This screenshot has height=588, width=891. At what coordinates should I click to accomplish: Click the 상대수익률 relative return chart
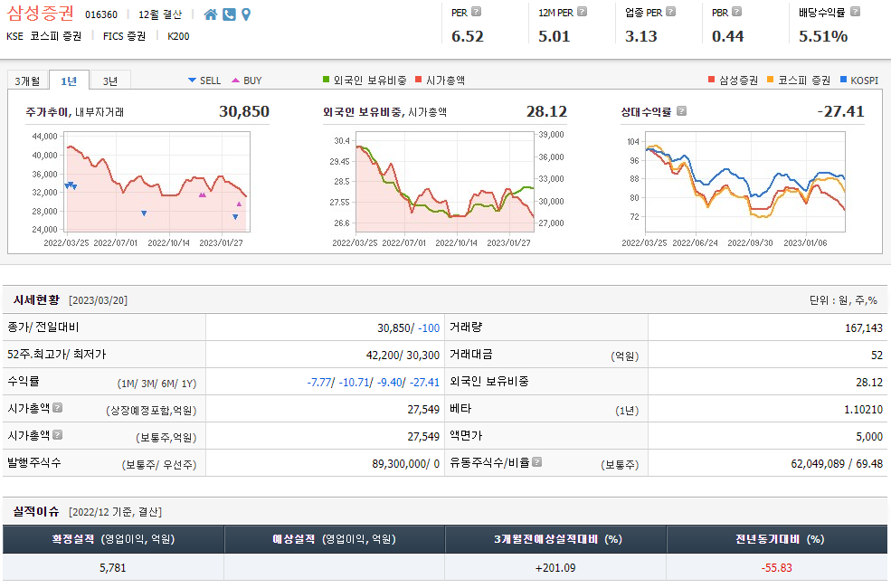(x=745, y=182)
